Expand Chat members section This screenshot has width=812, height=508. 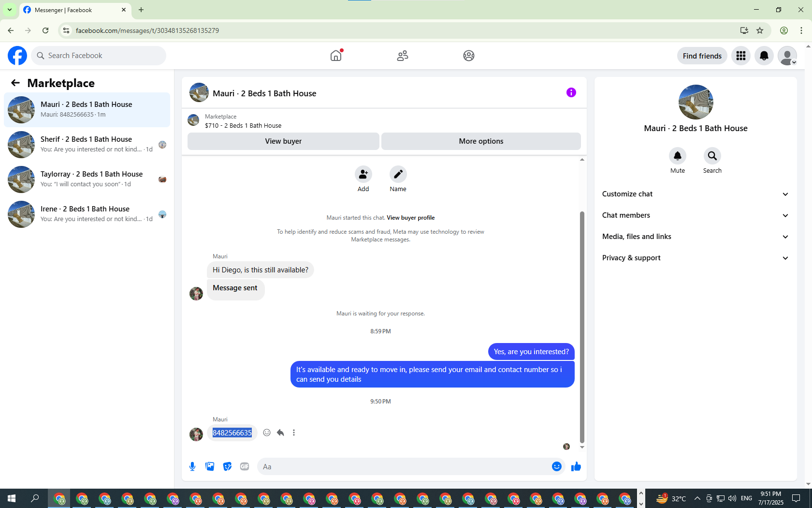coord(696,215)
